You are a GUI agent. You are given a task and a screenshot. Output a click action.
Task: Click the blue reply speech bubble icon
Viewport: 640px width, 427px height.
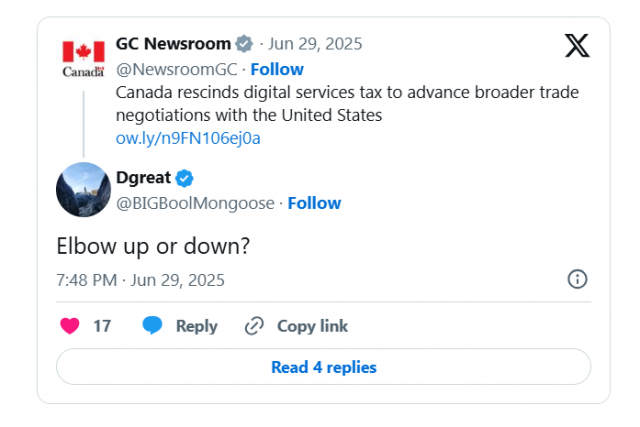pyautogui.click(x=152, y=325)
